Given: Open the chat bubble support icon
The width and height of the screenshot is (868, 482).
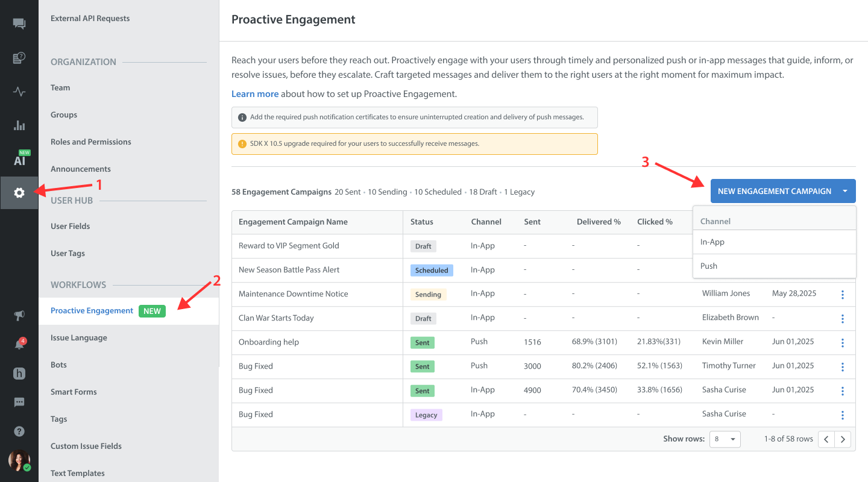Looking at the screenshot, I should pos(19,402).
